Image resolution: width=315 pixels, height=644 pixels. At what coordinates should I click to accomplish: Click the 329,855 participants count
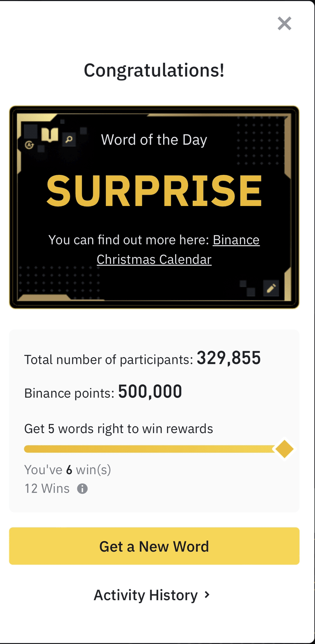[x=229, y=358]
